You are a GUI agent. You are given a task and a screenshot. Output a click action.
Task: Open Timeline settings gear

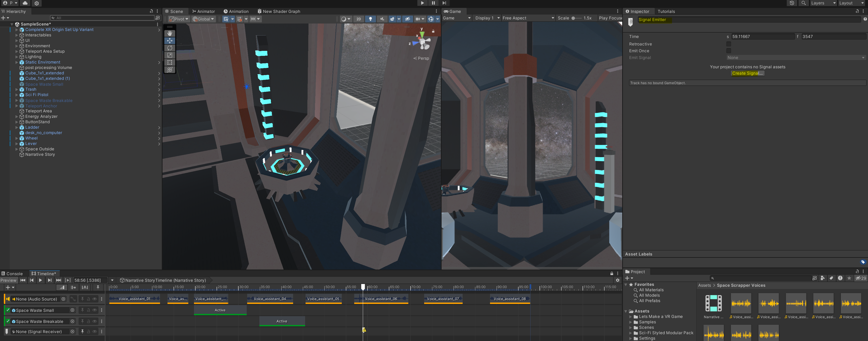(617, 280)
